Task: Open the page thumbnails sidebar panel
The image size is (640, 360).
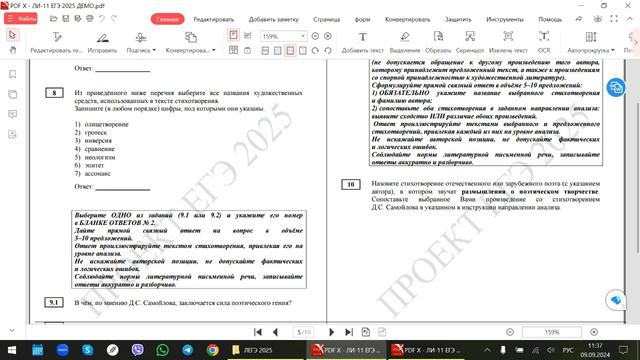Action: click(x=13, y=94)
